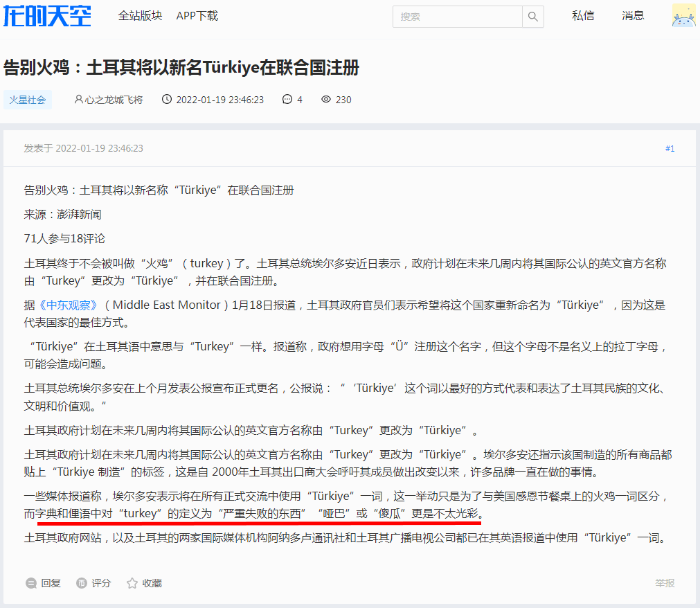
Task: Click the view count 230
Action: pos(343,100)
